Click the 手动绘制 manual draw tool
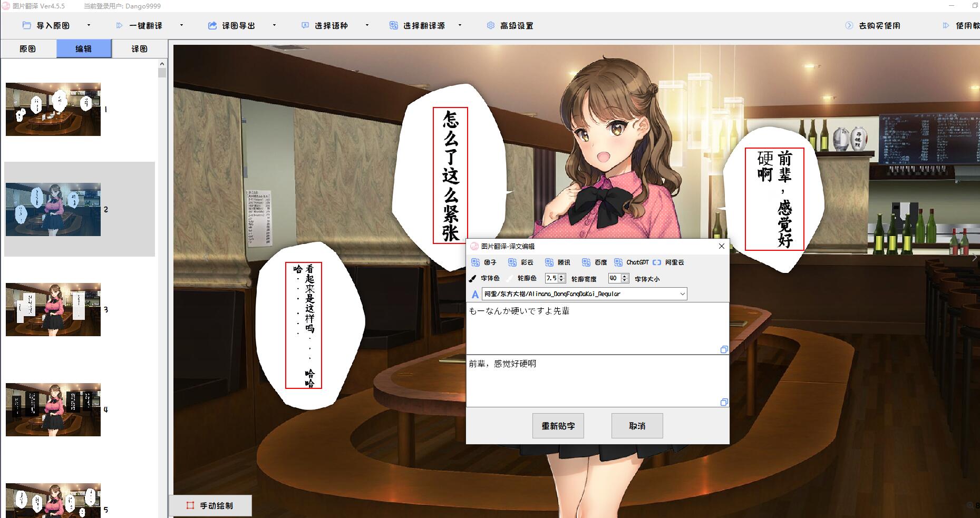 210,505
